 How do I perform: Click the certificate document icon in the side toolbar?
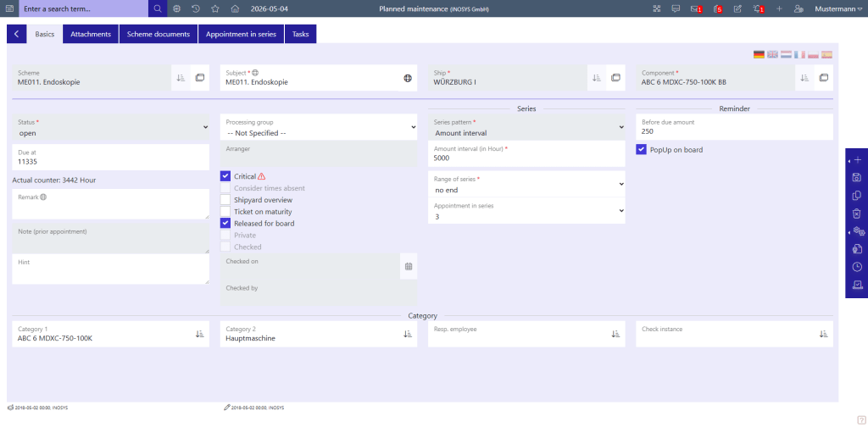tap(857, 249)
